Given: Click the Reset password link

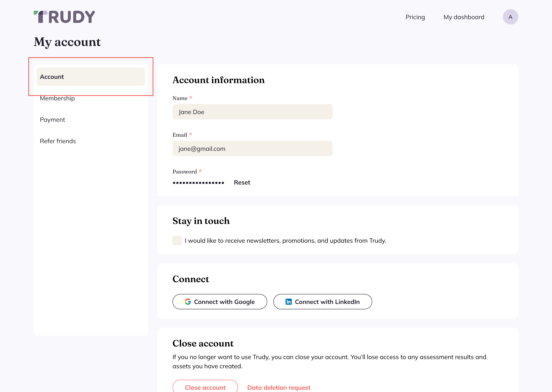Looking at the screenshot, I should click(242, 182).
